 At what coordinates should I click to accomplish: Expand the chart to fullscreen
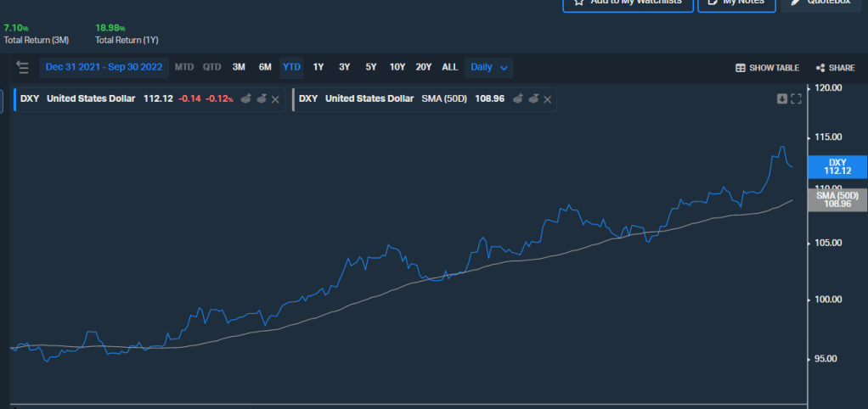point(796,98)
